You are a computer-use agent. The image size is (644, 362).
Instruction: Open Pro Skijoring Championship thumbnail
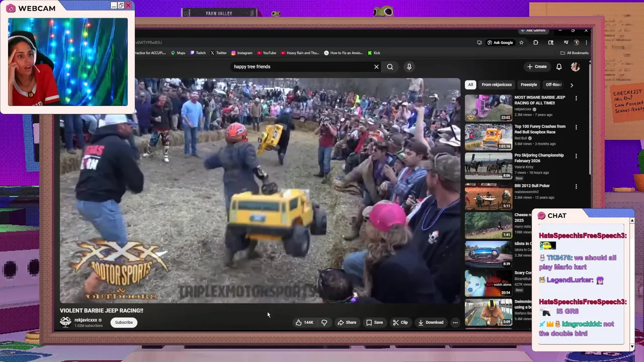point(489,165)
